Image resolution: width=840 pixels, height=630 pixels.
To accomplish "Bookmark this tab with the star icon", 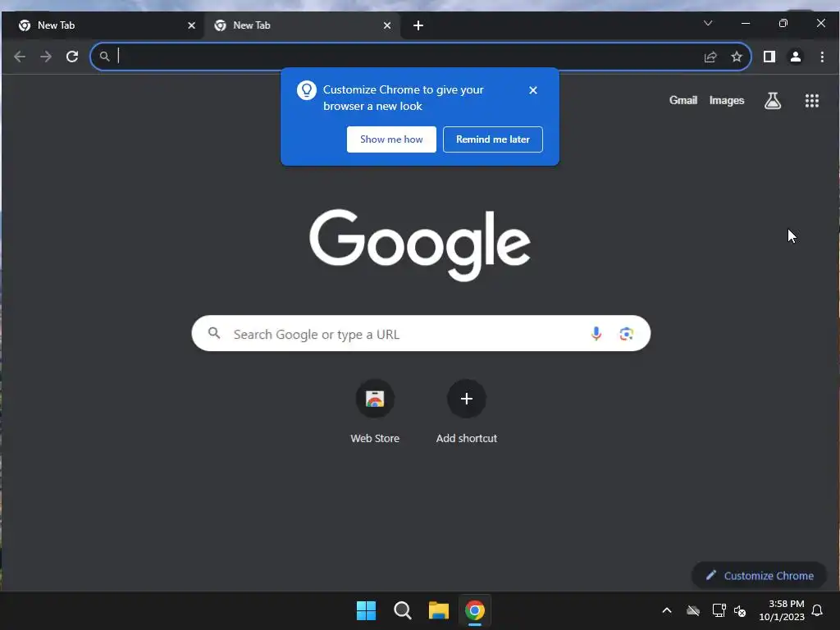I will [x=737, y=57].
